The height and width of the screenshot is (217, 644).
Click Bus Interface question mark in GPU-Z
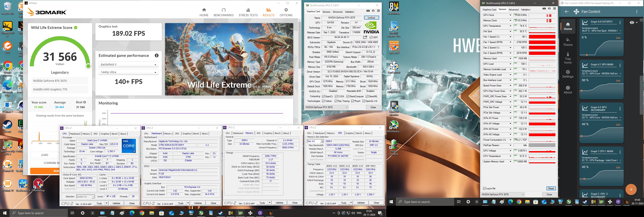pyautogui.click(x=378, y=47)
